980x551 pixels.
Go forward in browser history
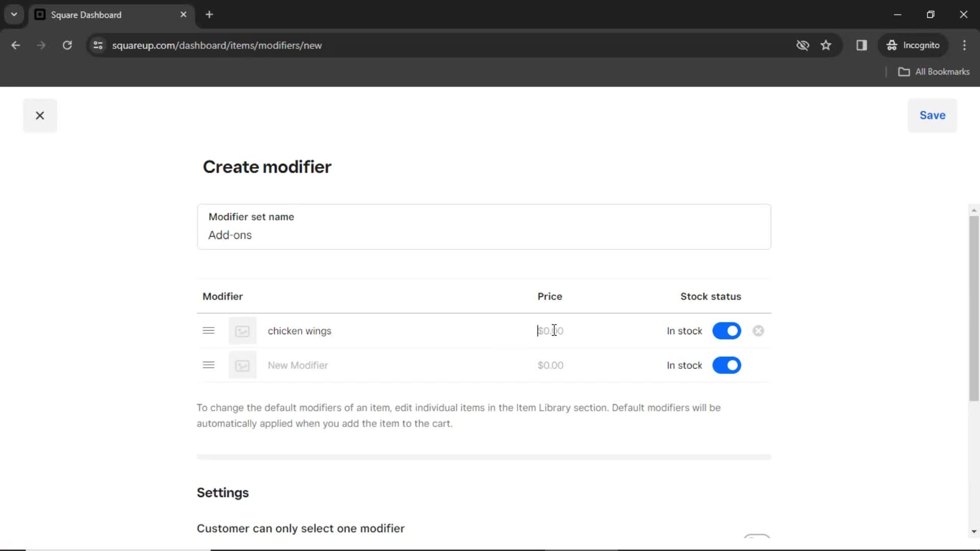[41, 45]
